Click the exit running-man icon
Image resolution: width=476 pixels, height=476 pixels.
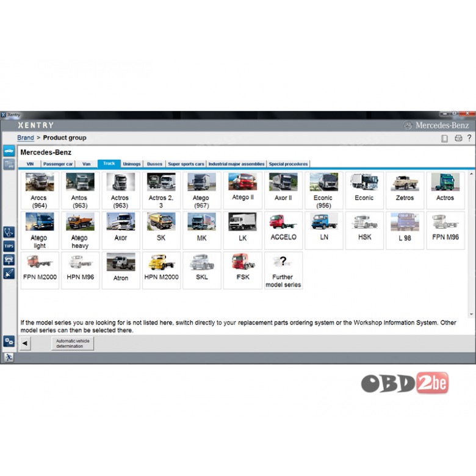[9, 357]
